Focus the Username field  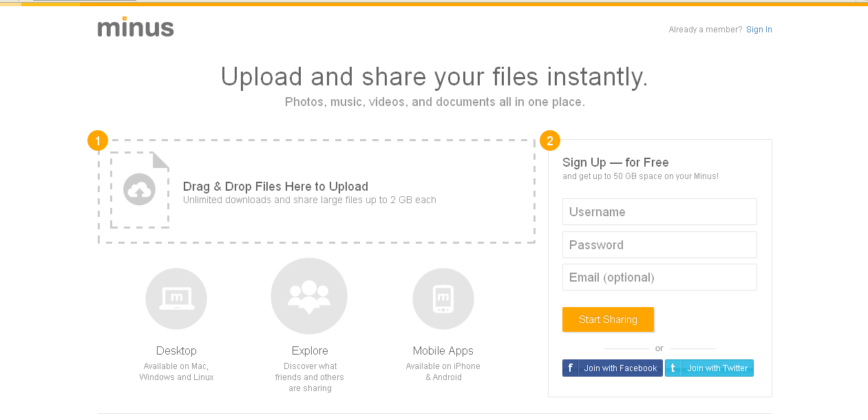click(659, 212)
